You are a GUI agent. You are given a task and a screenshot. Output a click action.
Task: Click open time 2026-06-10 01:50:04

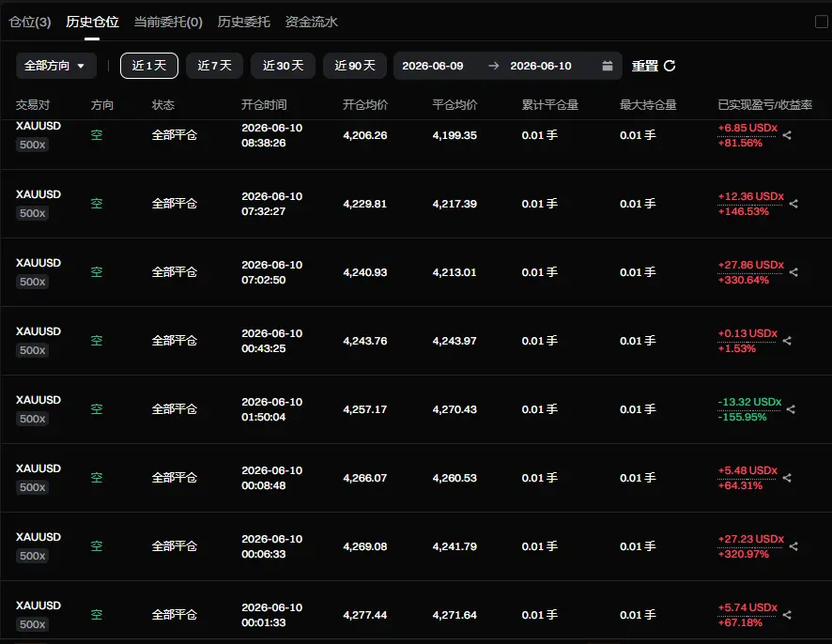pos(271,409)
